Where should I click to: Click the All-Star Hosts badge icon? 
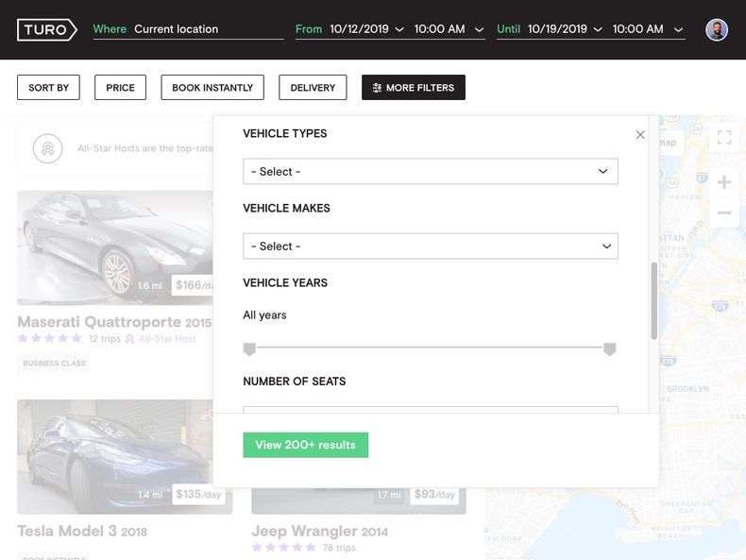pos(47,148)
